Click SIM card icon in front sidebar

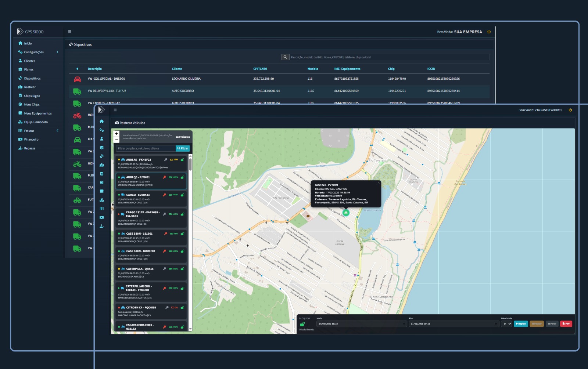pyautogui.click(x=102, y=174)
